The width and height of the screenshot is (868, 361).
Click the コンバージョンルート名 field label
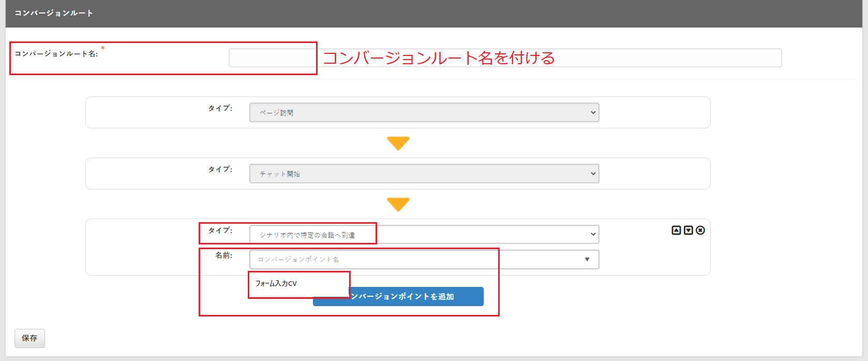pos(56,54)
